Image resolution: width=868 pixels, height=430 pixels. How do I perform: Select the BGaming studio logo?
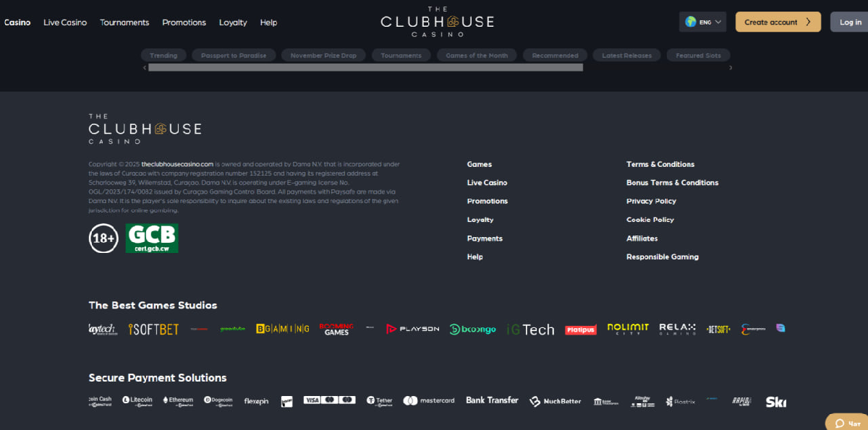[x=284, y=328]
